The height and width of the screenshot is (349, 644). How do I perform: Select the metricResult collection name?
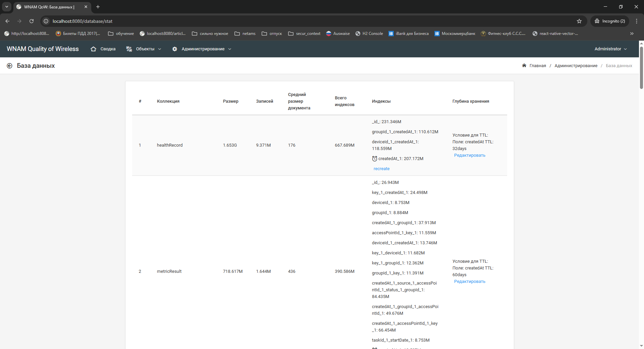169,271
